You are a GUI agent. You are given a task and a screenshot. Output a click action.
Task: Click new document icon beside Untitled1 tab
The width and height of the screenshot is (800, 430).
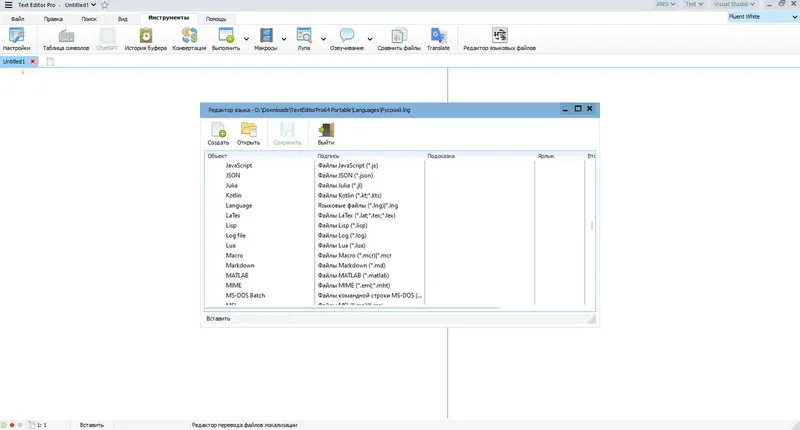coord(50,62)
